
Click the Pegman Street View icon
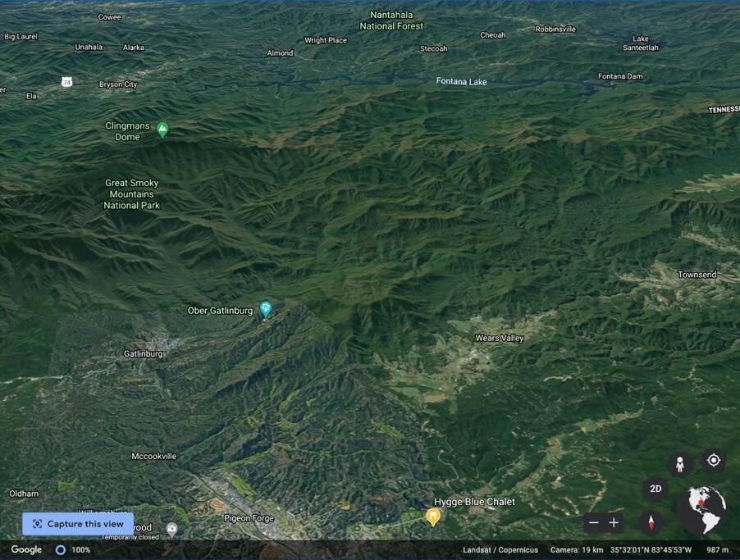pos(679,464)
